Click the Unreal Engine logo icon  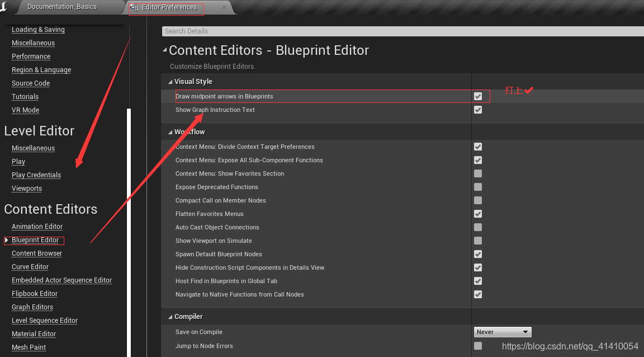point(3,6)
